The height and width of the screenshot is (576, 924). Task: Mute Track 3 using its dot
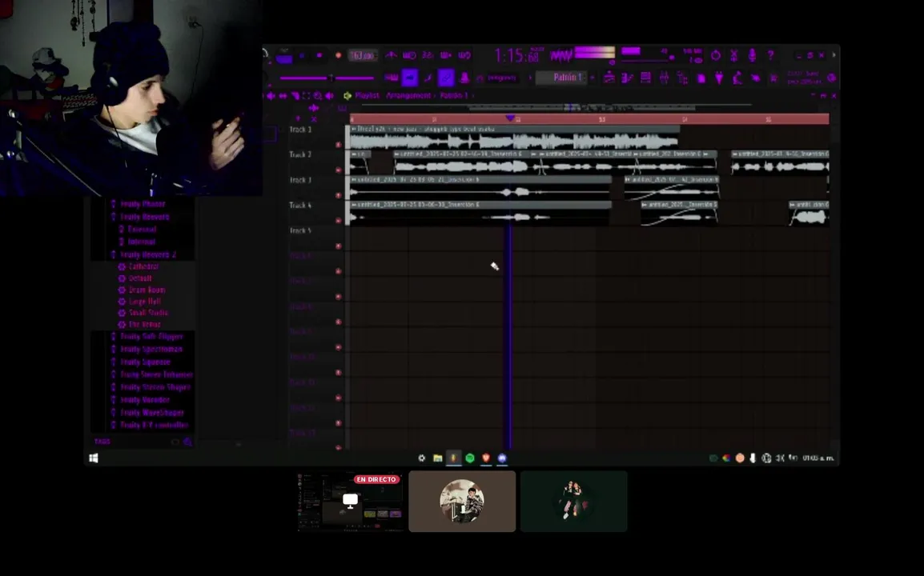pos(338,195)
